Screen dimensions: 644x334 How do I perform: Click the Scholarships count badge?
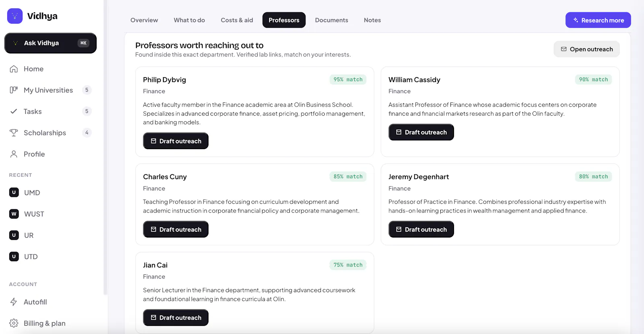tap(87, 133)
